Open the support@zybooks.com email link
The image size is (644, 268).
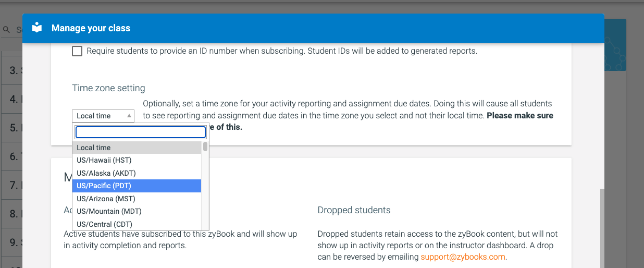pos(463,257)
